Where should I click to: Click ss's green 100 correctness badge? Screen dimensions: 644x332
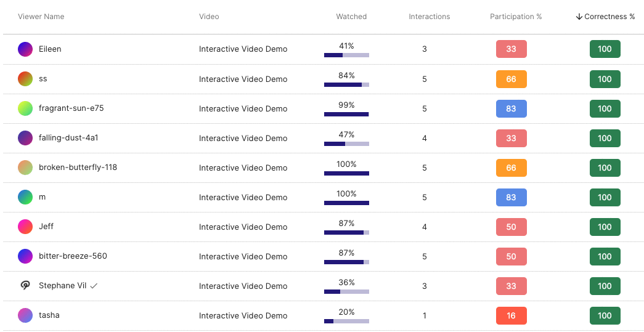pyautogui.click(x=605, y=79)
